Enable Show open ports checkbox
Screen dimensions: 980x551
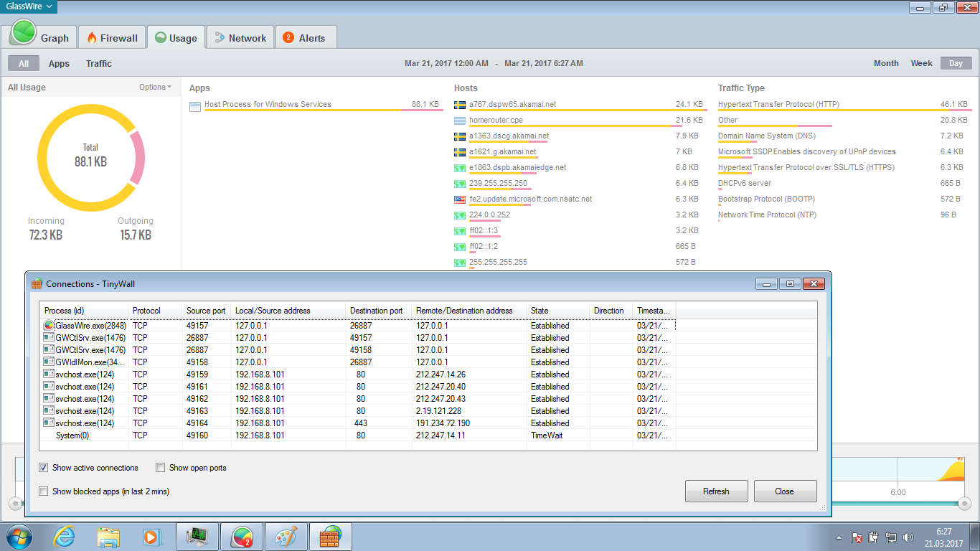(x=161, y=468)
